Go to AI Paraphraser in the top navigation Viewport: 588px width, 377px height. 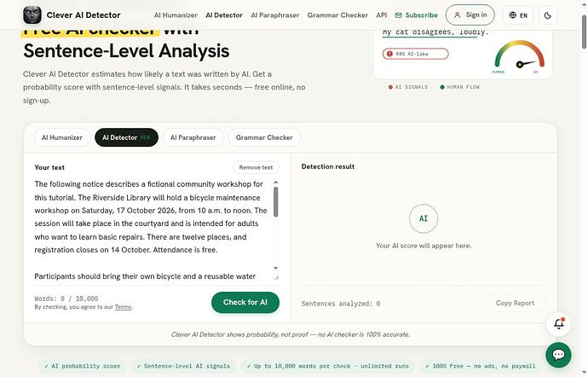[x=275, y=15]
